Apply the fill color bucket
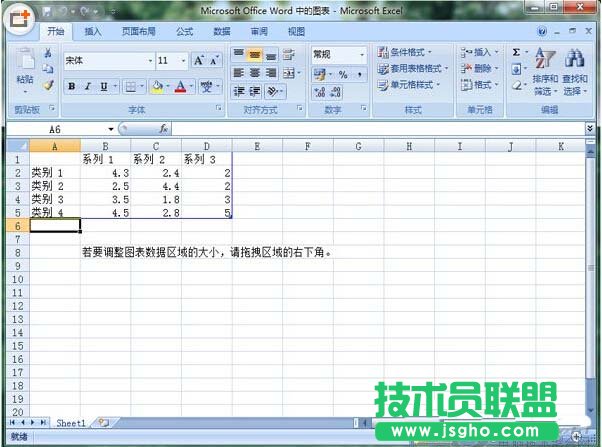This screenshot has height=447, width=602. click(157, 87)
